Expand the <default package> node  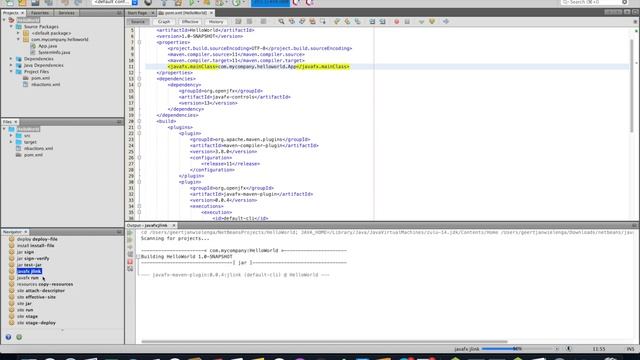coord(18,33)
